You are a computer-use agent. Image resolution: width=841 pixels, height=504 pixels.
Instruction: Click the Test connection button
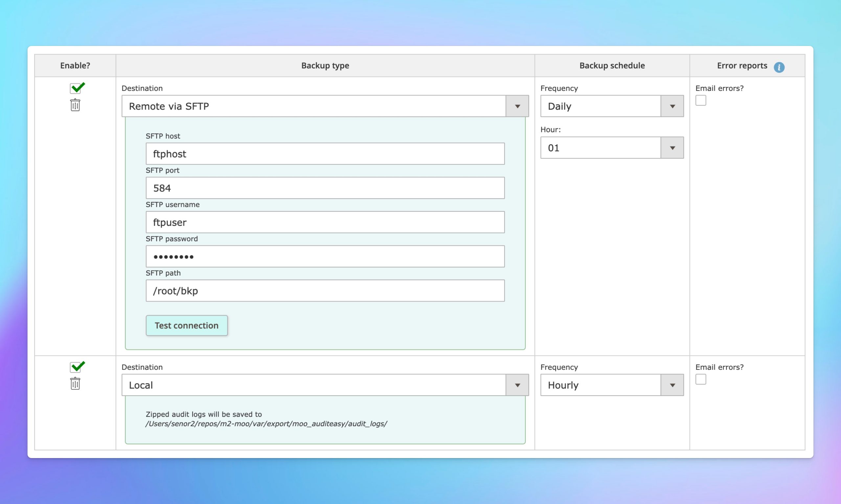coord(186,325)
